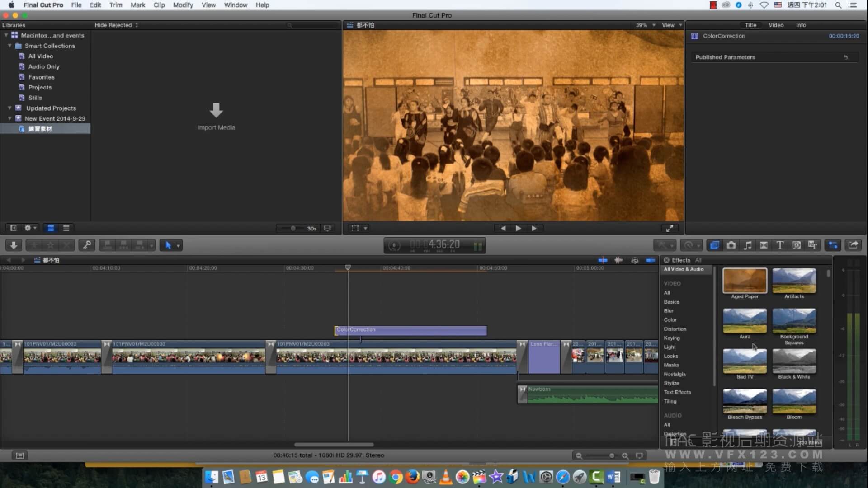Image resolution: width=868 pixels, height=488 pixels.
Task: Go to the previous edit point
Action: click(x=502, y=228)
